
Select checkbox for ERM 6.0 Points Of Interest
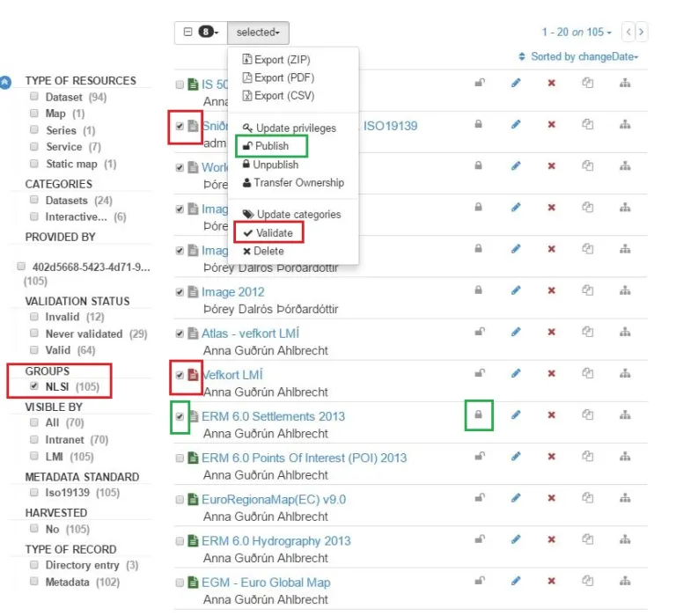coord(180,458)
